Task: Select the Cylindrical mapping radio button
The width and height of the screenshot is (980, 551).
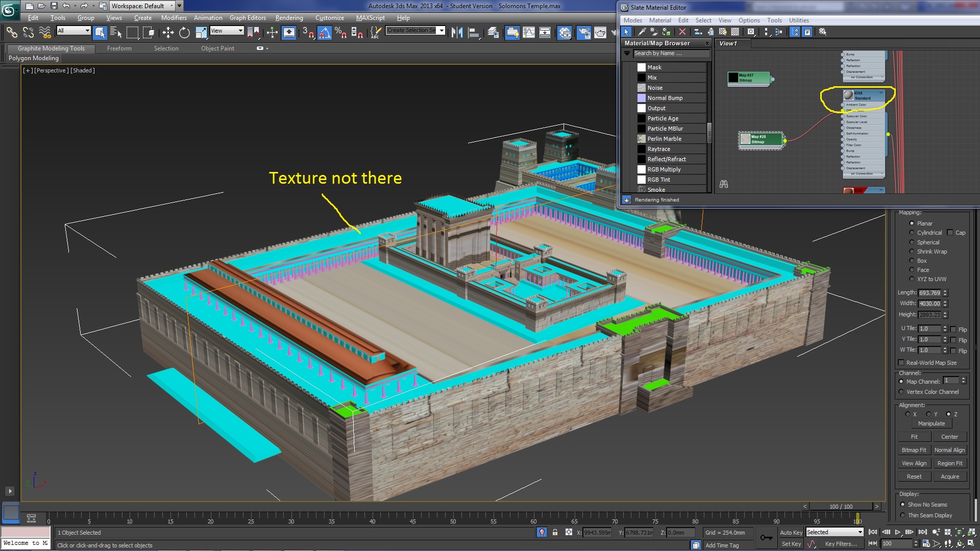Action: click(912, 232)
